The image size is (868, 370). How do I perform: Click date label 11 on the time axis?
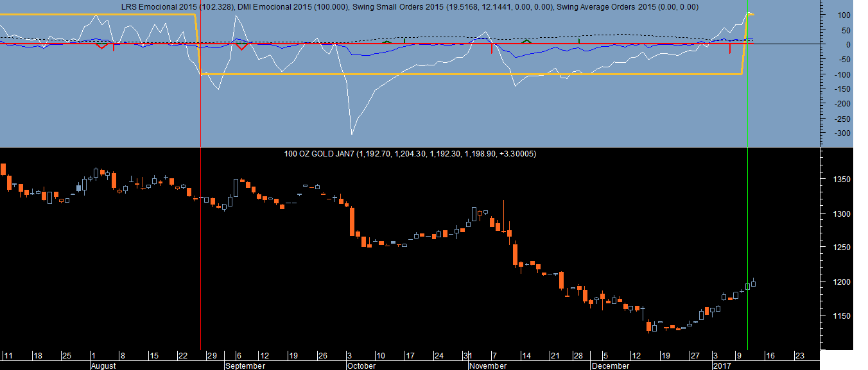click(x=8, y=356)
